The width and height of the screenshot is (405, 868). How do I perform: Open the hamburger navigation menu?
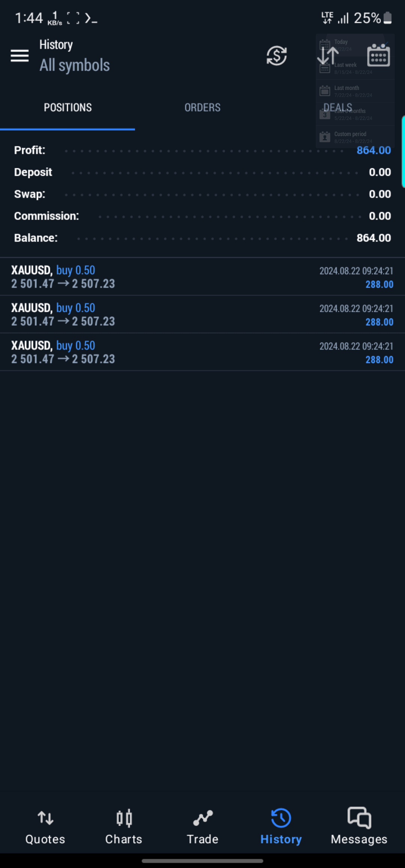19,56
